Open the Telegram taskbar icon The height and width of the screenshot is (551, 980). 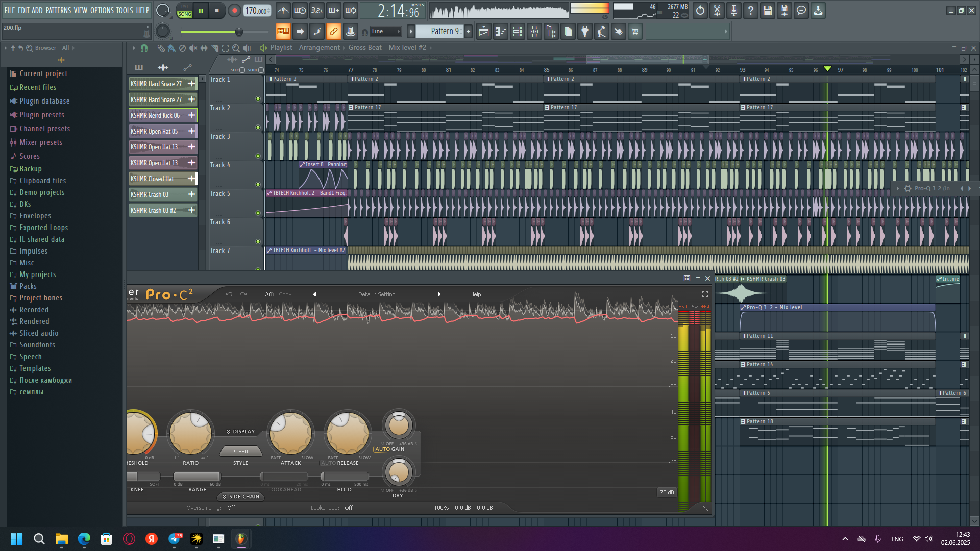tap(174, 539)
